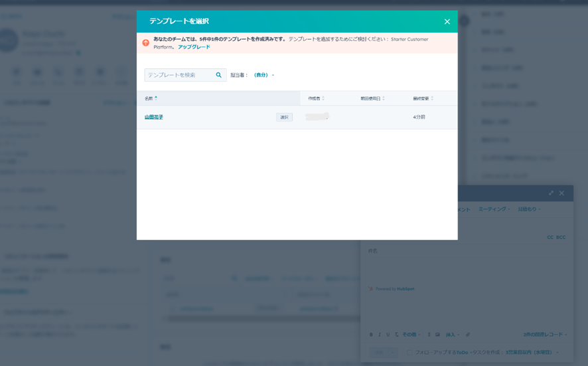Toggle italic formatting in email composer
588x366 pixels.
pos(380,335)
